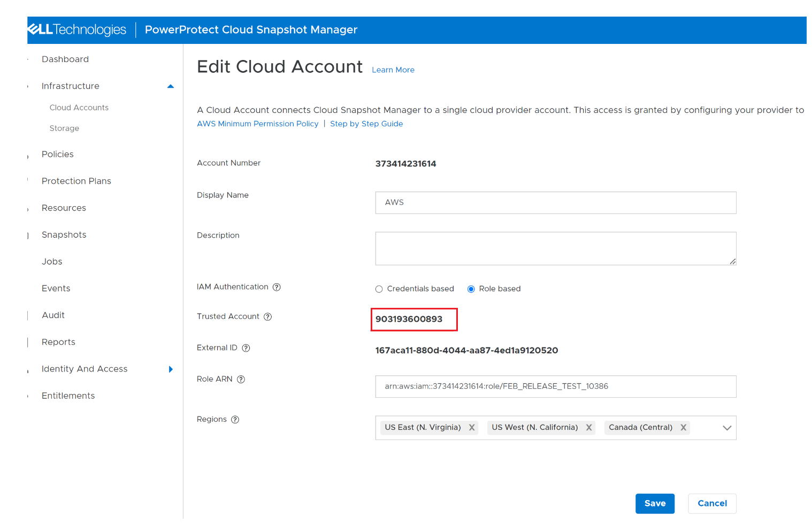
Task: Open the Regions dropdown
Action: pyautogui.click(x=727, y=427)
